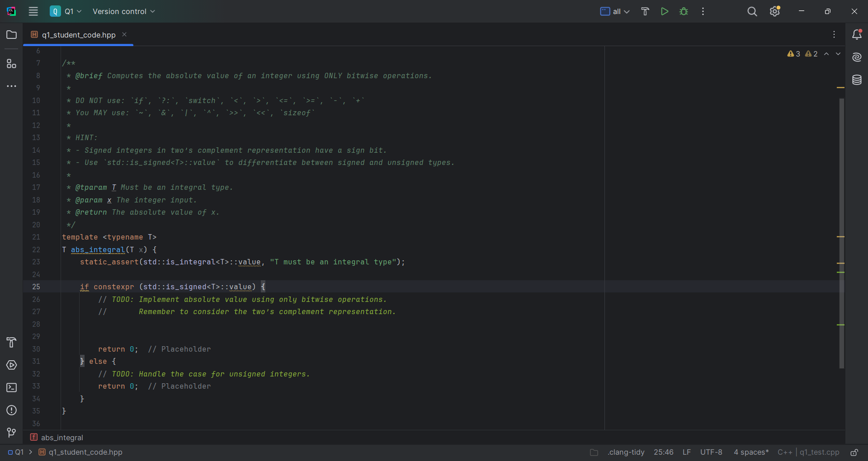Open the main hamburger menu
Image resolution: width=868 pixels, height=461 pixels.
point(33,11)
